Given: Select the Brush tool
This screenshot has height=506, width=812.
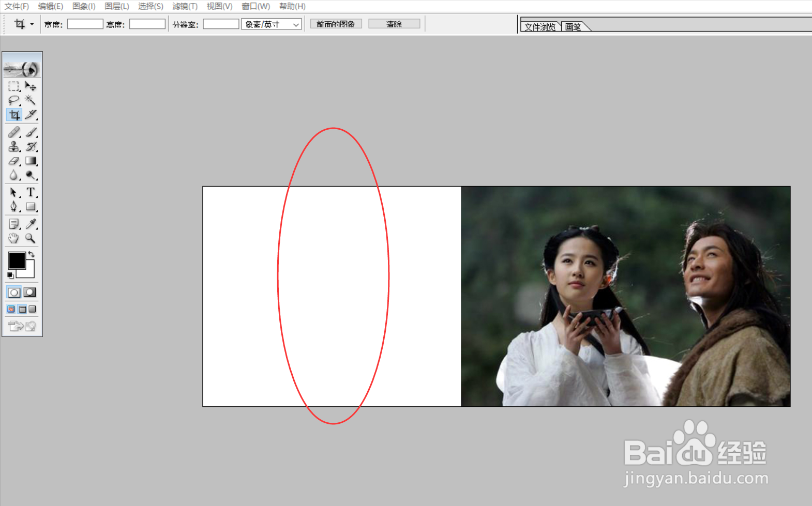Looking at the screenshot, I should click(x=31, y=132).
